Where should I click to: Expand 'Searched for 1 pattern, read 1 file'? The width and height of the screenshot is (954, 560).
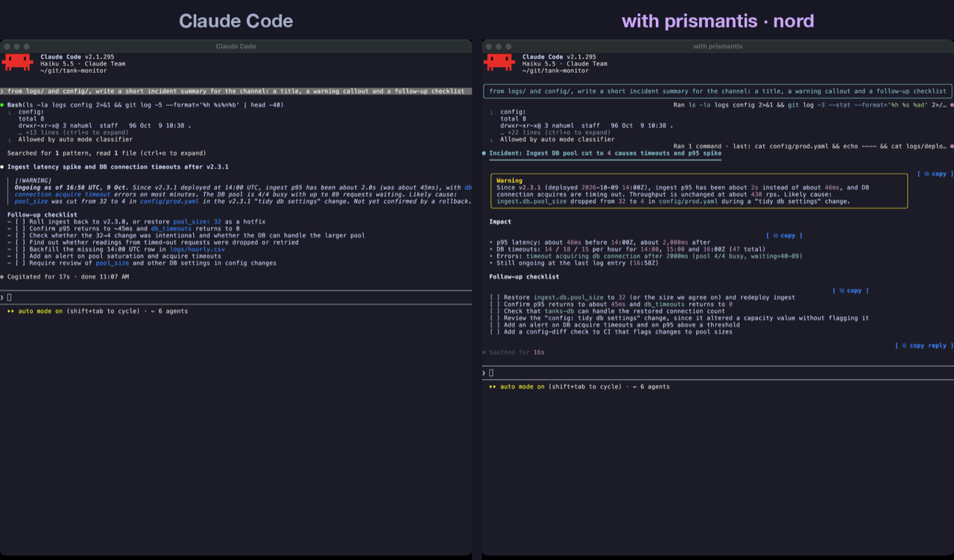coord(107,153)
